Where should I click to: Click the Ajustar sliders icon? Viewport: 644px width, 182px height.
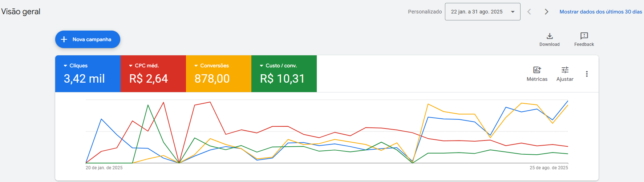[565, 70]
